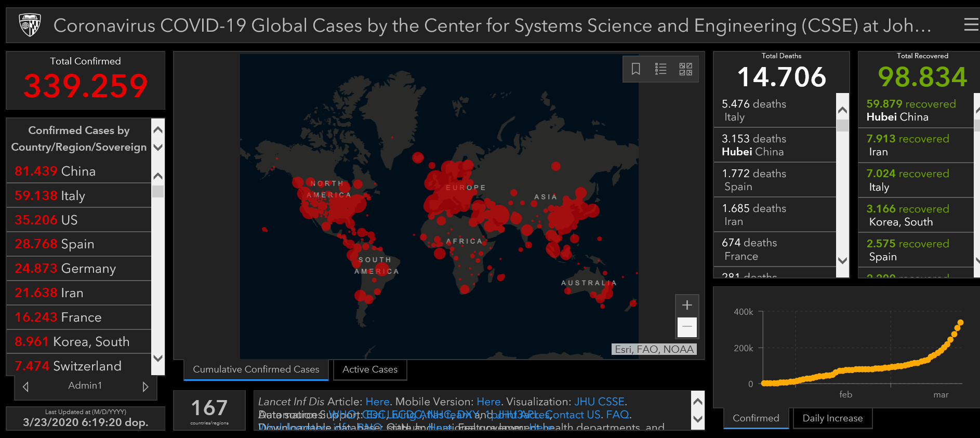Open the map bookmarks icon

[635, 69]
